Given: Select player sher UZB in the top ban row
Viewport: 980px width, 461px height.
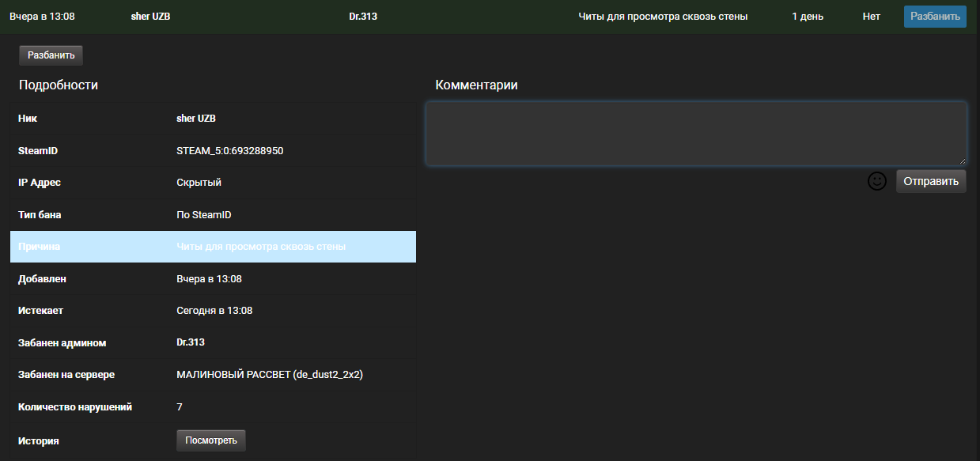Looking at the screenshot, I should tap(150, 17).
